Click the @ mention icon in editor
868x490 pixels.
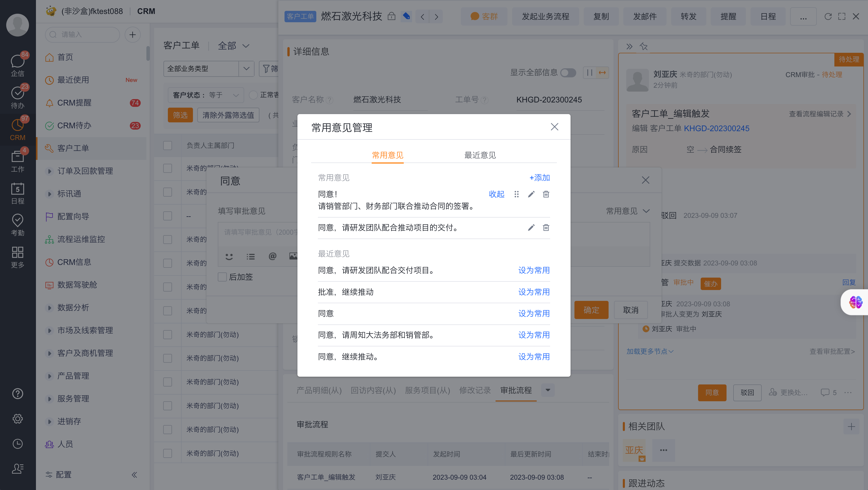tap(272, 256)
